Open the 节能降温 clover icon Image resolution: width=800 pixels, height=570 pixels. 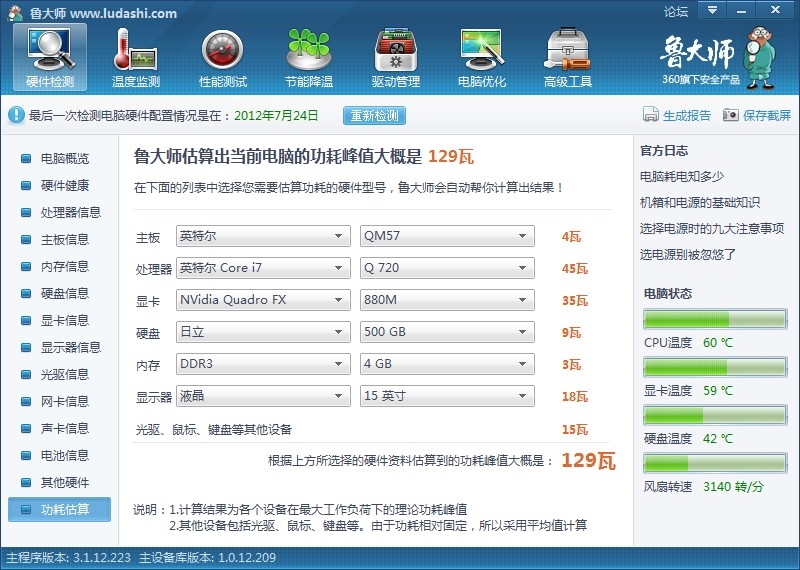click(x=308, y=50)
